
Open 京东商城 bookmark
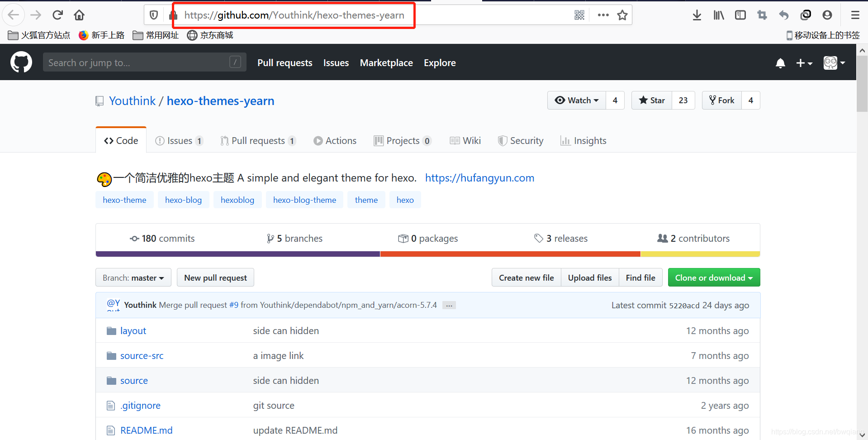click(x=210, y=35)
